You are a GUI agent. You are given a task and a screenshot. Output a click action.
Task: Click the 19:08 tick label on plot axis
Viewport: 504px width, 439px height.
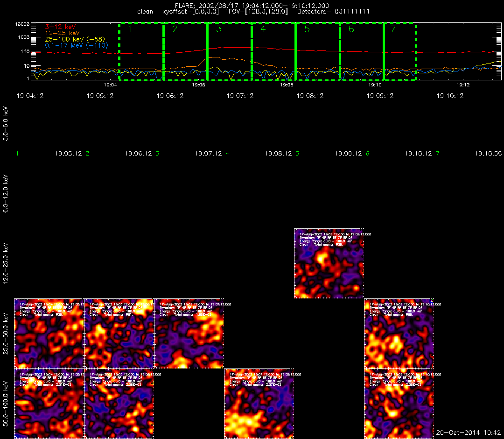(287, 85)
